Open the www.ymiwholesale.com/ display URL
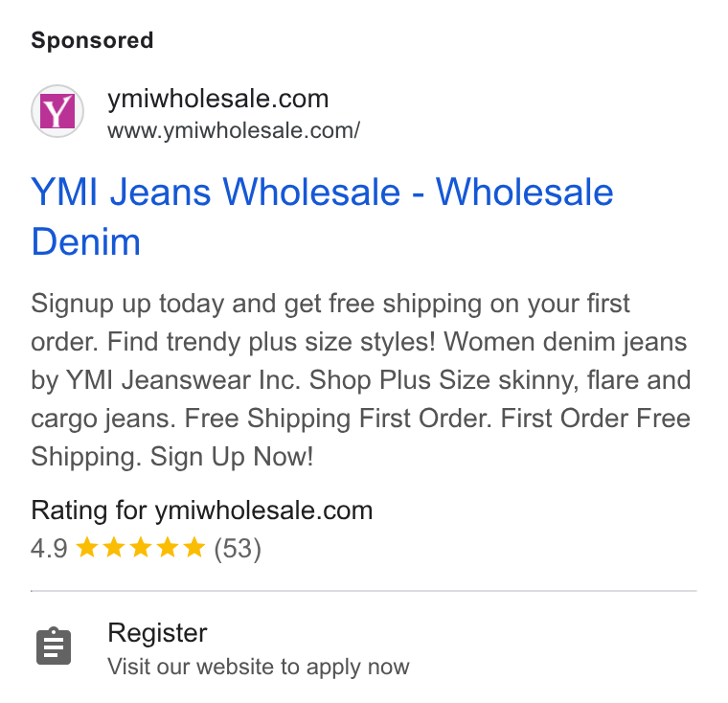 click(x=234, y=130)
